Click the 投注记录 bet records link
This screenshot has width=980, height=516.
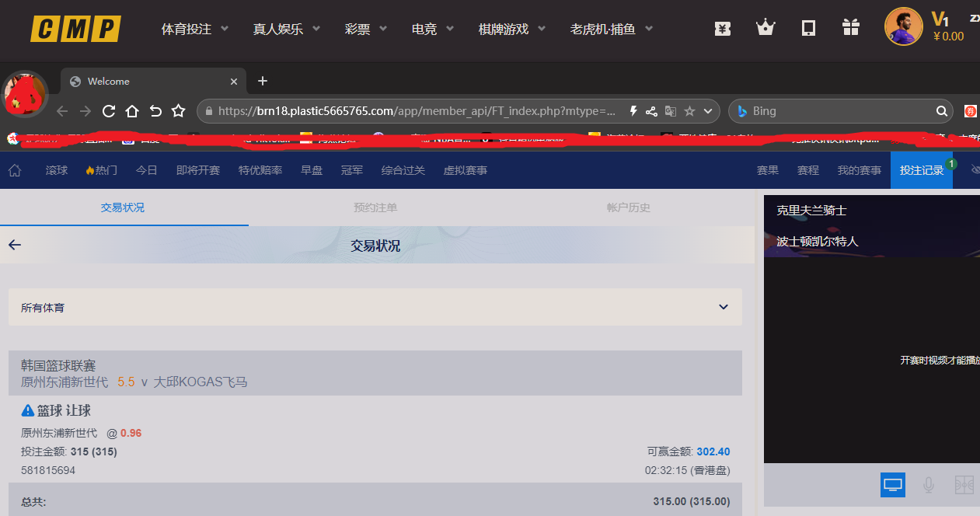click(x=922, y=169)
